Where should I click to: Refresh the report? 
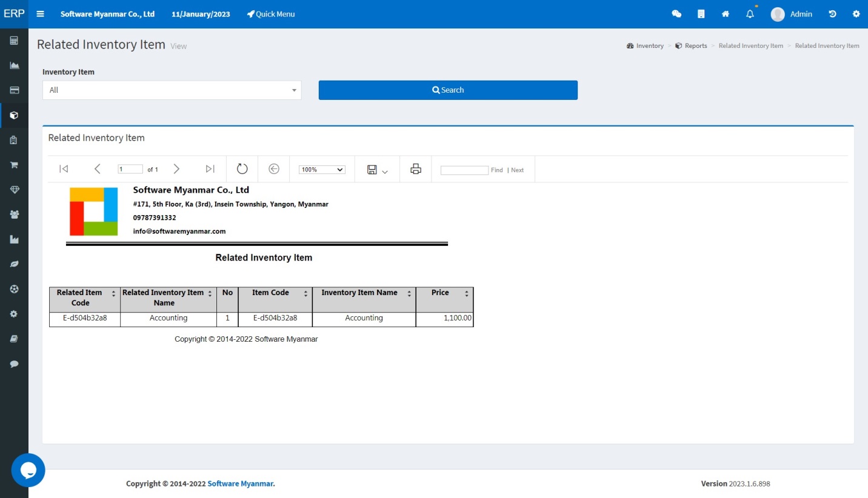(242, 169)
